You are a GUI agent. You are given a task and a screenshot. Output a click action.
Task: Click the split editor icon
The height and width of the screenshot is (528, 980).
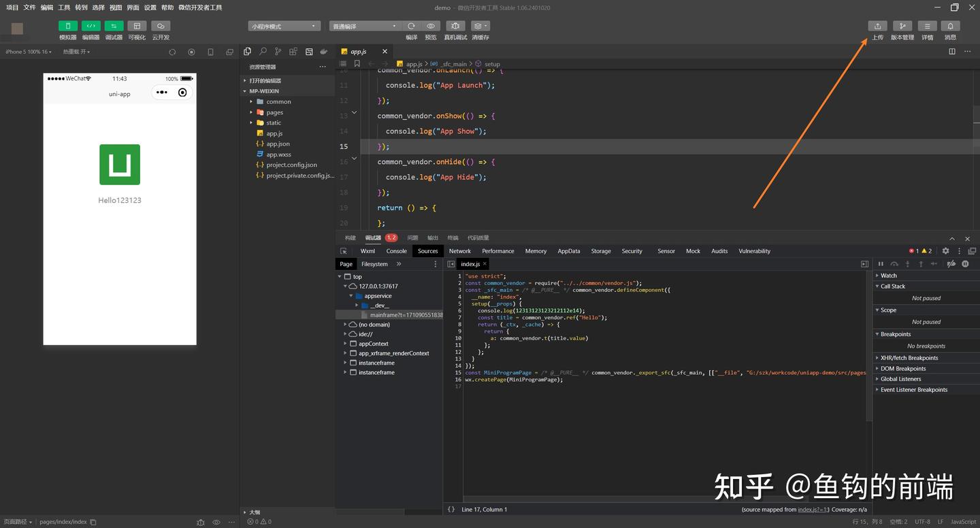click(x=952, y=52)
